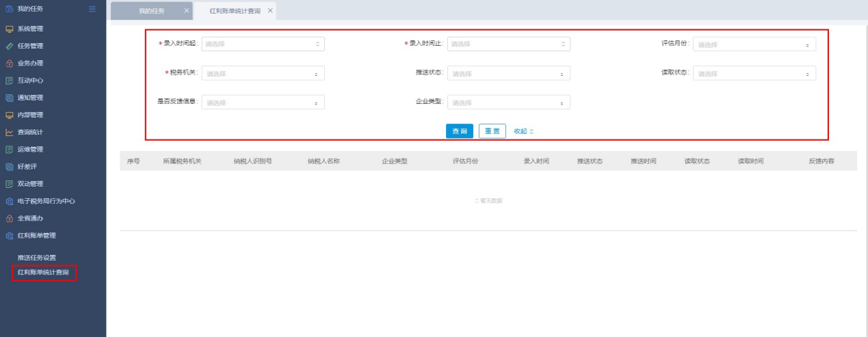Image resolution: width=868 pixels, height=337 pixels.
Task: Click the 查询统计 chart icon
Action: click(x=9, y=132)
